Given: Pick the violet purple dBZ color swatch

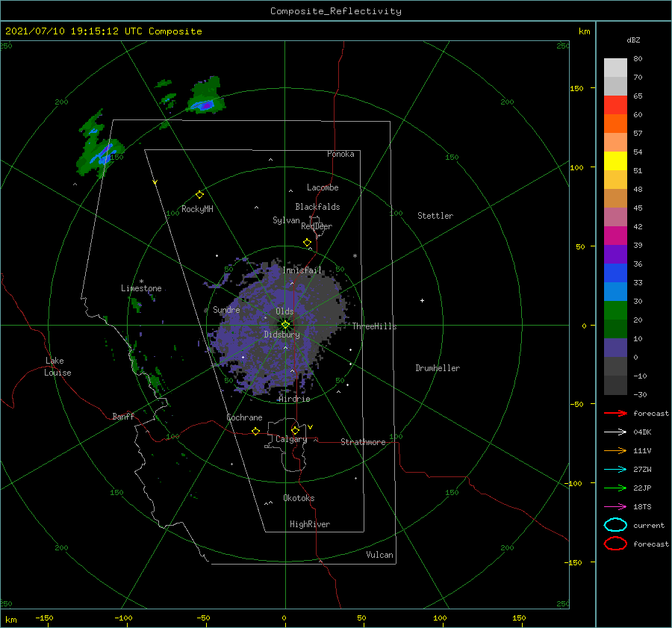Looking at the screenshot, I should 615,254.
